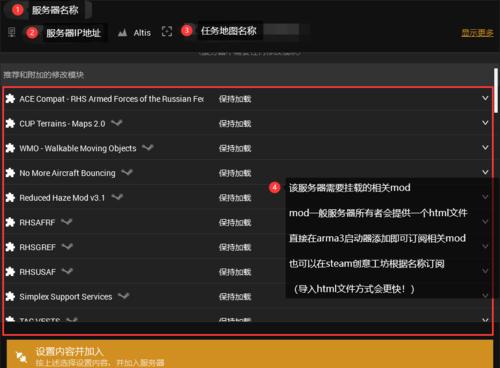Click the status mark next to CUP Terrains - Maps 2.0

point(117,123)
